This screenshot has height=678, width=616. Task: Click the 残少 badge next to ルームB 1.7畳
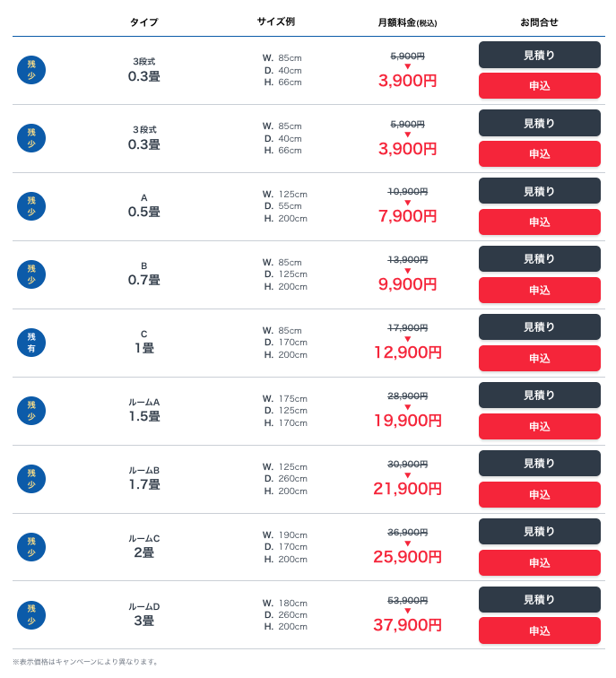click(31, 479)
